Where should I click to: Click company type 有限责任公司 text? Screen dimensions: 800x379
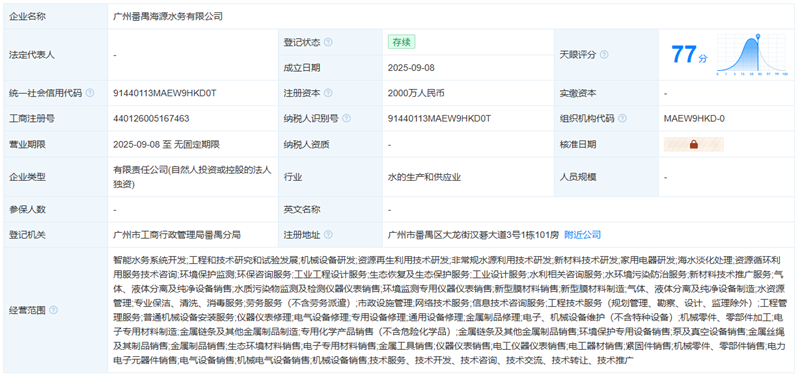pos(192,177)
